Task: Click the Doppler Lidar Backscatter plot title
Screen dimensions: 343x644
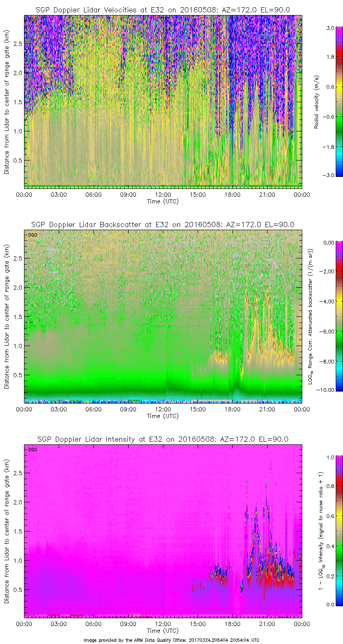Action: click(162, 224)
